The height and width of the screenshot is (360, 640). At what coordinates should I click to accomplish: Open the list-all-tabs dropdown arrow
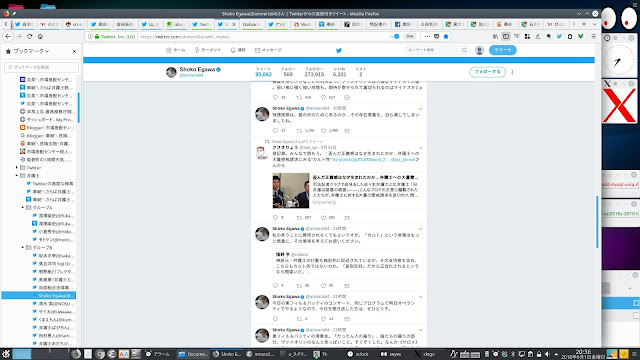[594, 24]
